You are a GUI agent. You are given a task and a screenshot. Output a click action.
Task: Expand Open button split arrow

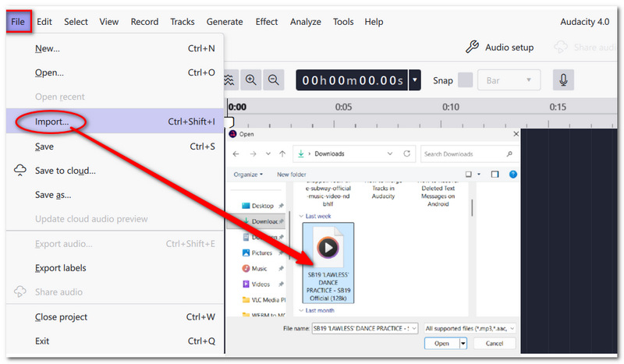(463, 343)
